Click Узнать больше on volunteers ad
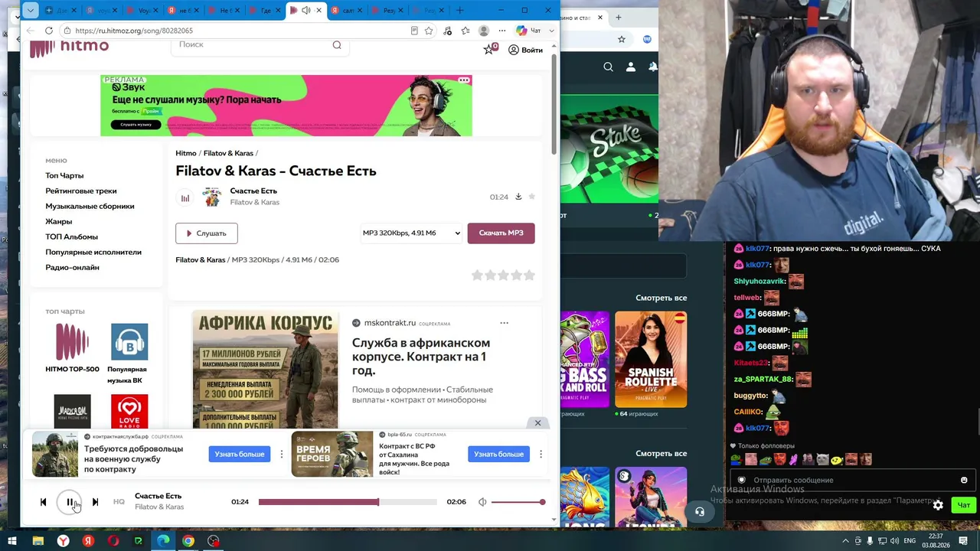Screen dimensions: 980x551 click(240, 455)
